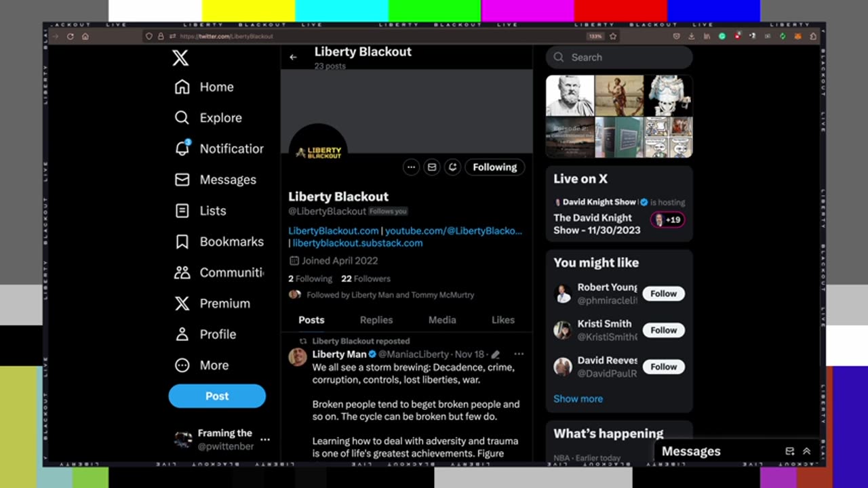Switch to the Likes tab
Image resolution: width=868 pixels, height=488 pixels.
(x=503, y=320)
